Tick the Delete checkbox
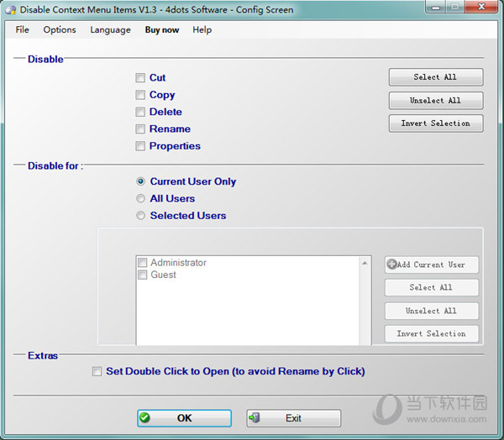Viewport: 504px width, 440px height. tap(140, 112)
